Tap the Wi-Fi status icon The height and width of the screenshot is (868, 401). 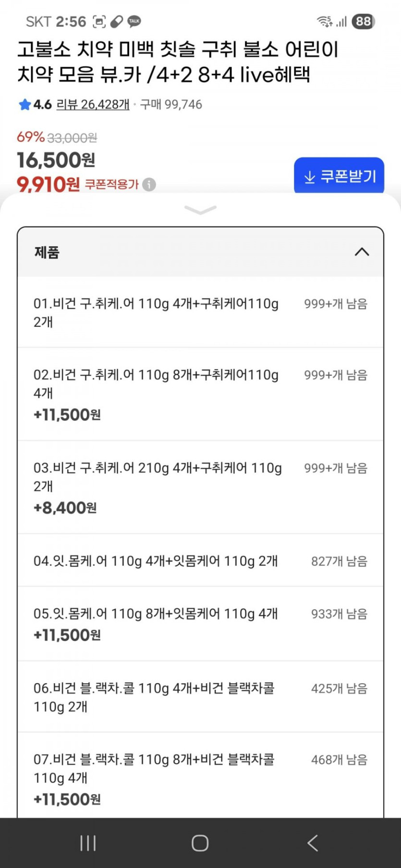(324, 21)
